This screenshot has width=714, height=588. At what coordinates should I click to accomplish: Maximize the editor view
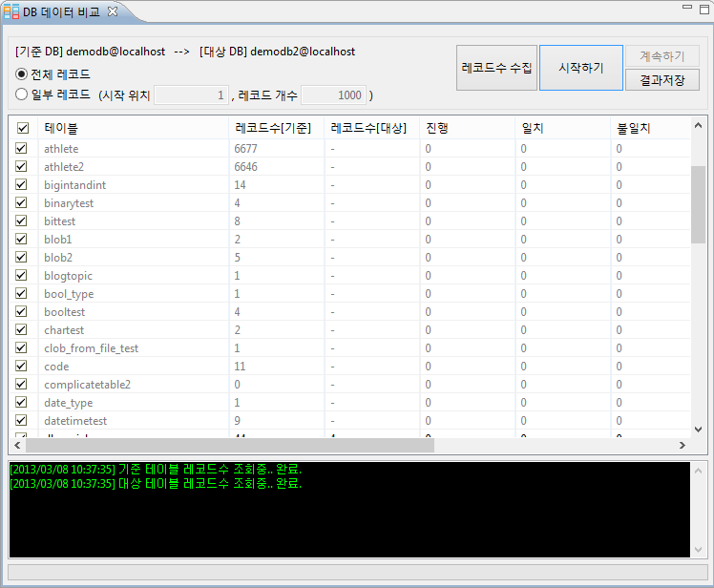tap(704, 10)
